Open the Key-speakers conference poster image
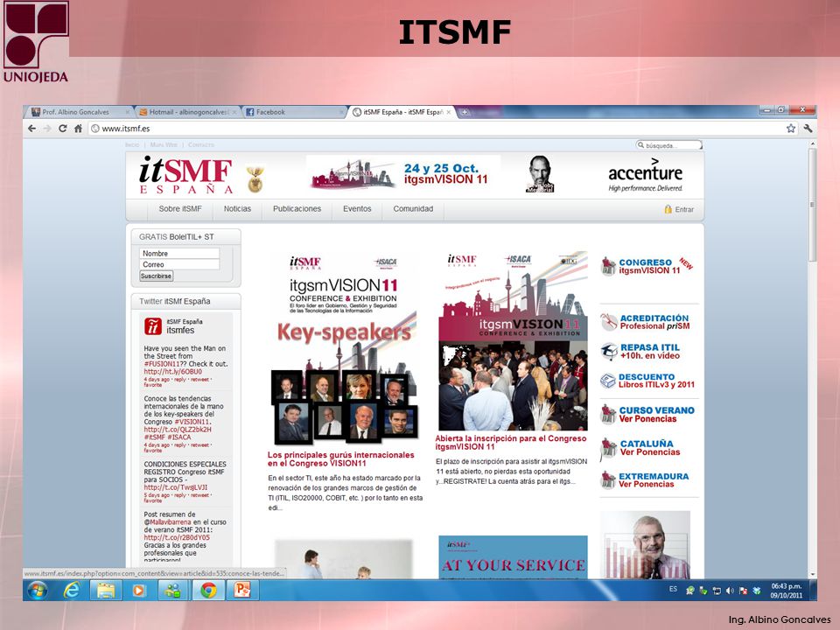Image resolution: width=840 pixels, height=630 pixels. click(x=344, y=348)
